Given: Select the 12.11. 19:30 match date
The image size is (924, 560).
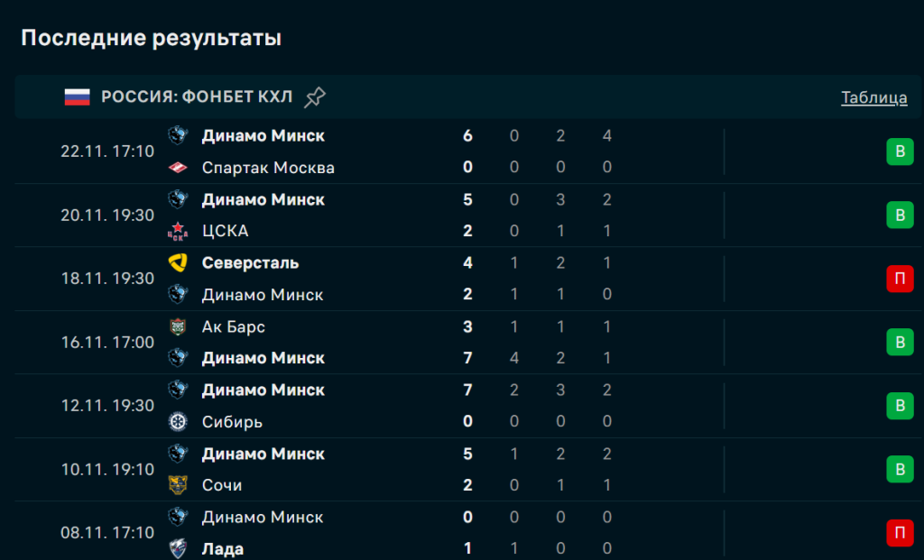Looking at the screenshot, I should (107, 406).
